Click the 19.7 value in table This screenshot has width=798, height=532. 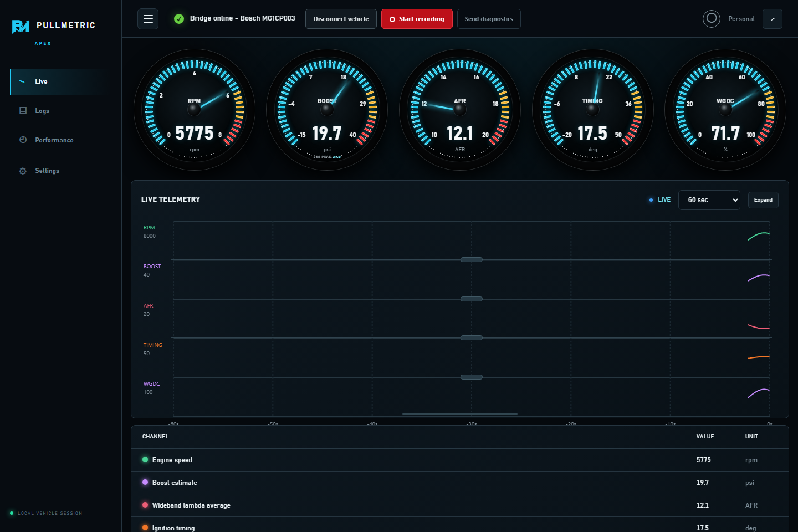(702, 483)
